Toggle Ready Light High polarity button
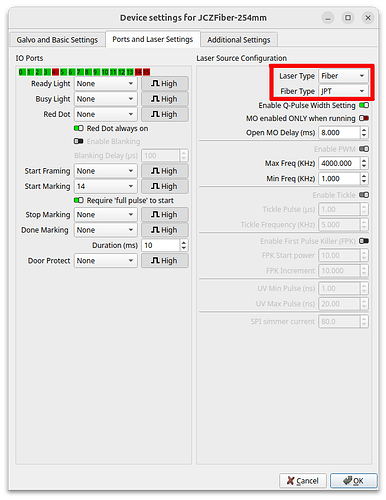The image size is (386, 500). click(x=165, y=84)
